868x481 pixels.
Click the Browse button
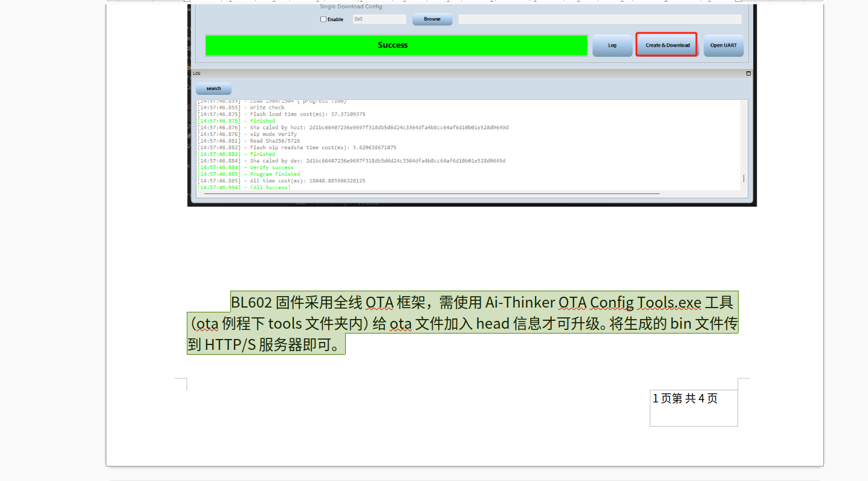point(432,19)
